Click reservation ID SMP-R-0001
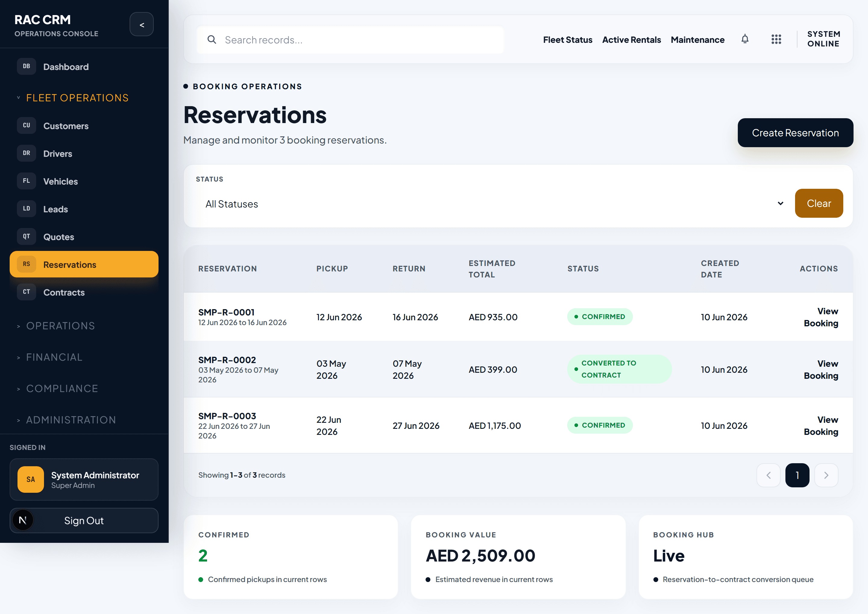Screen dimensions: 868x614 pyautogui.click(x=226, y=312)
